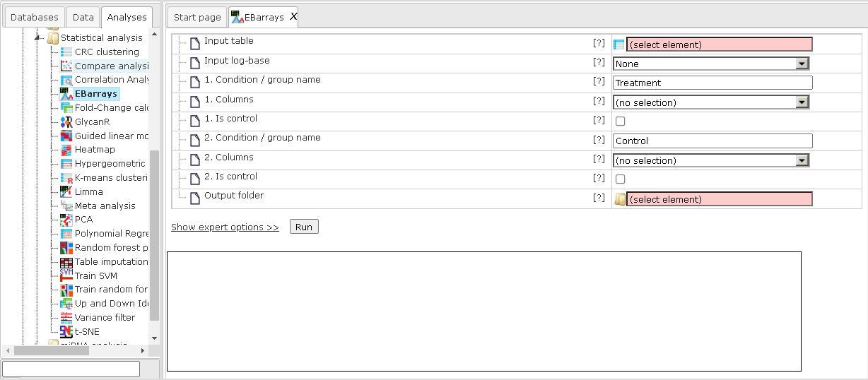Viewport: 868px width, 380px height.
Task: Open the '1. Columns' selection dropdown
Action: (x=711, y=102)
